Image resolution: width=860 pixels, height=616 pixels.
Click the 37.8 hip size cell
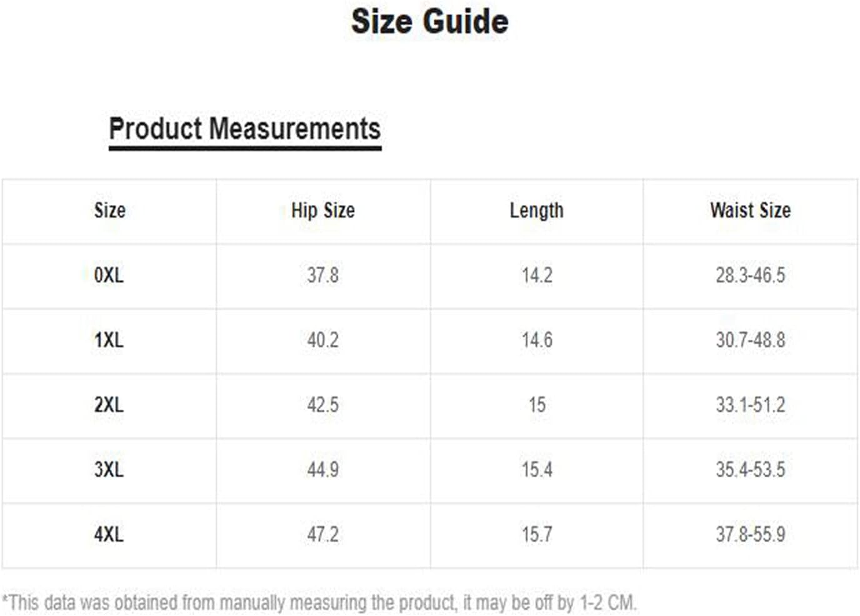click(x=322, y=275)
